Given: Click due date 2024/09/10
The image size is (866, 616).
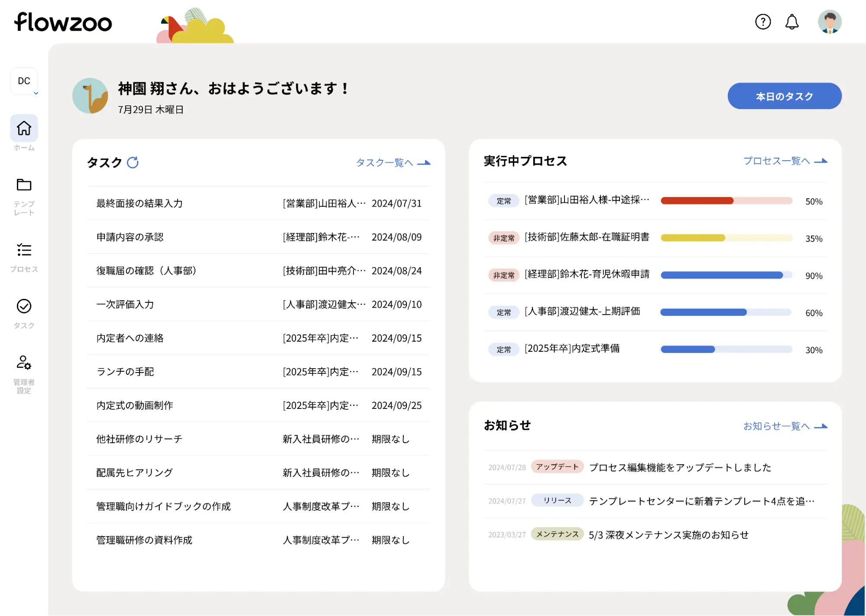Looking at the screenshot, I should (396, 305).
